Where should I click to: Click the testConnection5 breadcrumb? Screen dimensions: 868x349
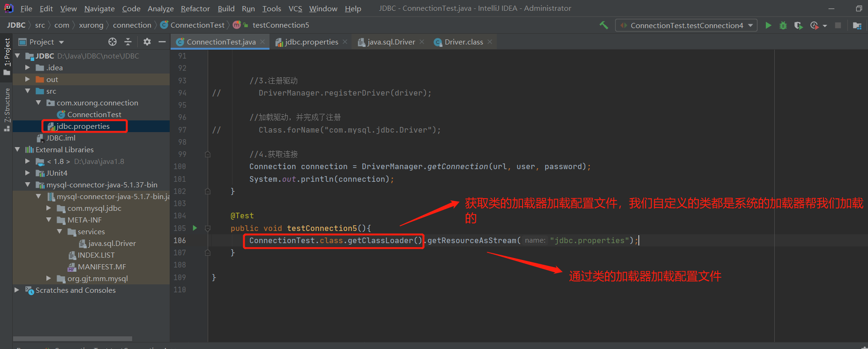click(281, 25)
